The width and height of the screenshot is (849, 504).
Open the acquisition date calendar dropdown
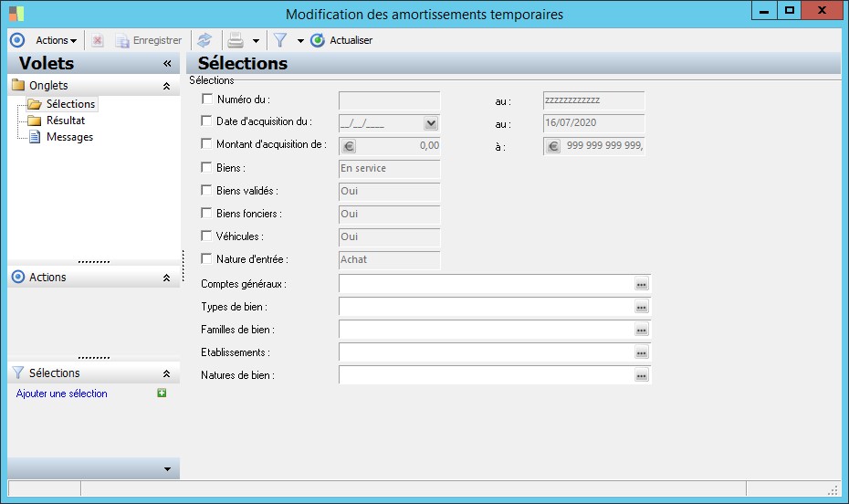pyautogui.click(x=431, y=123)
